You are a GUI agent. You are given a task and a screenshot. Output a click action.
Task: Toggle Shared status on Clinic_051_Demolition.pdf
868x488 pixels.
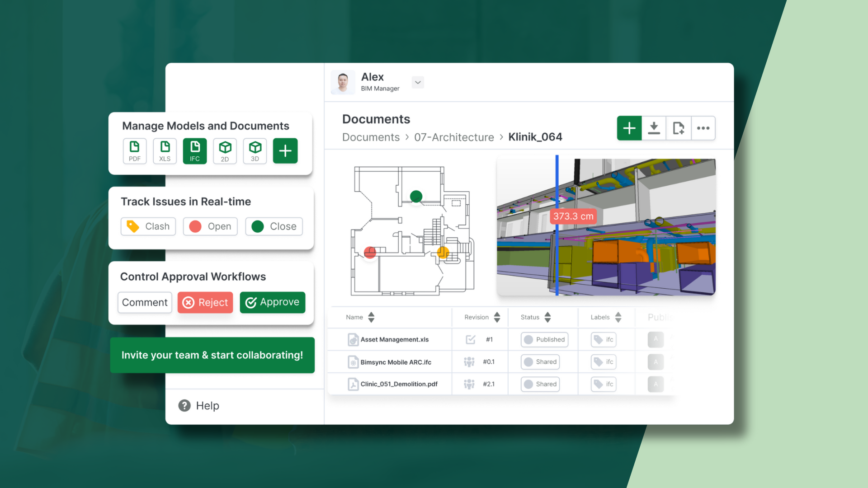[x=540, y=384]
